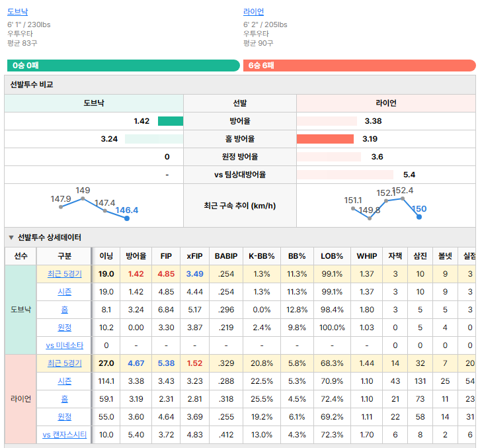Click the K-BB% column header
480x448 pixels.
point(262,256)
